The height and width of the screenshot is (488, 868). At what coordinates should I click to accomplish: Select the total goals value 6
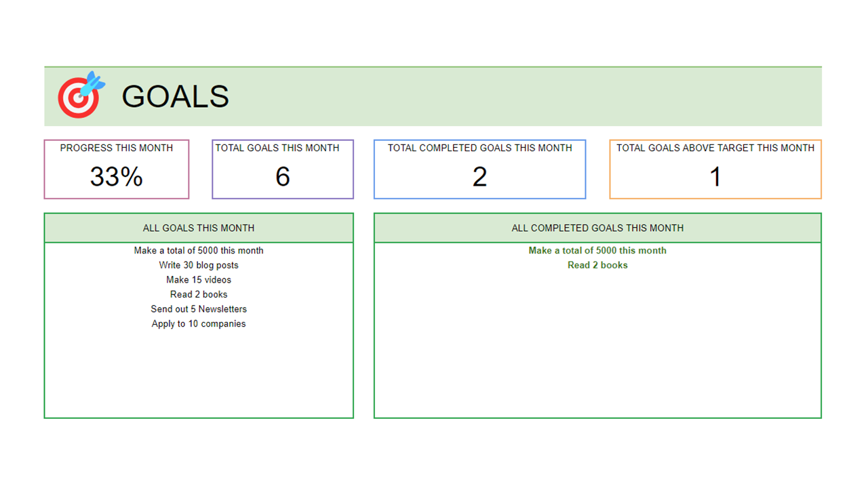(283, 177)
